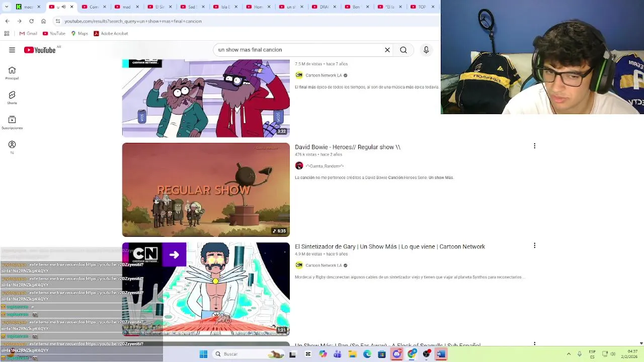
Task: Click the YouTube logo
Action: (x=40, y=50)
